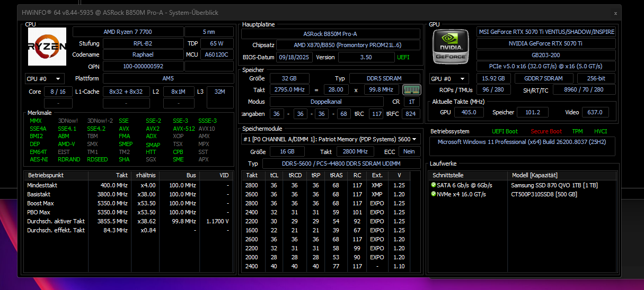Click the Video clock value 637.0
This screenshot has width=644, height=290.
(x=595, y=112)
